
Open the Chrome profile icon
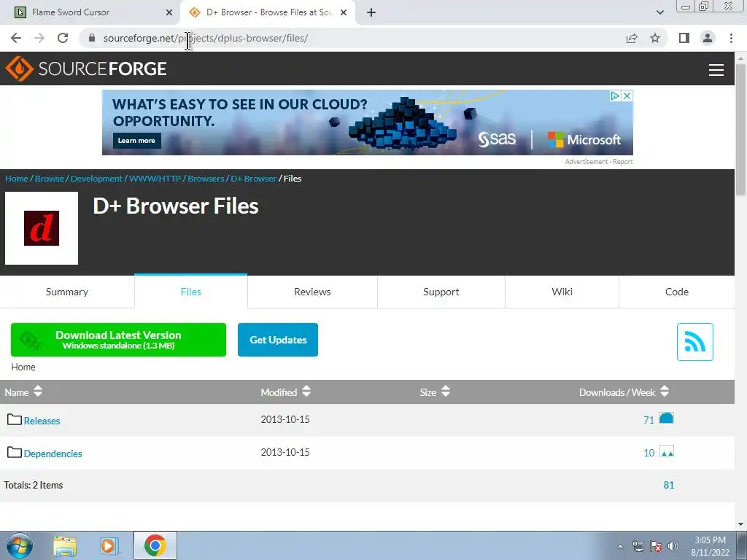[708, 38]
